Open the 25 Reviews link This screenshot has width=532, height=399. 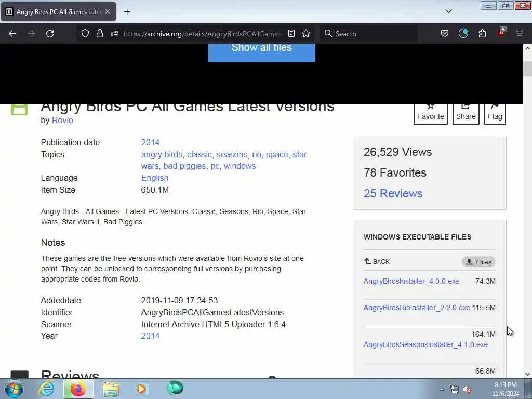tap(393, 193)
